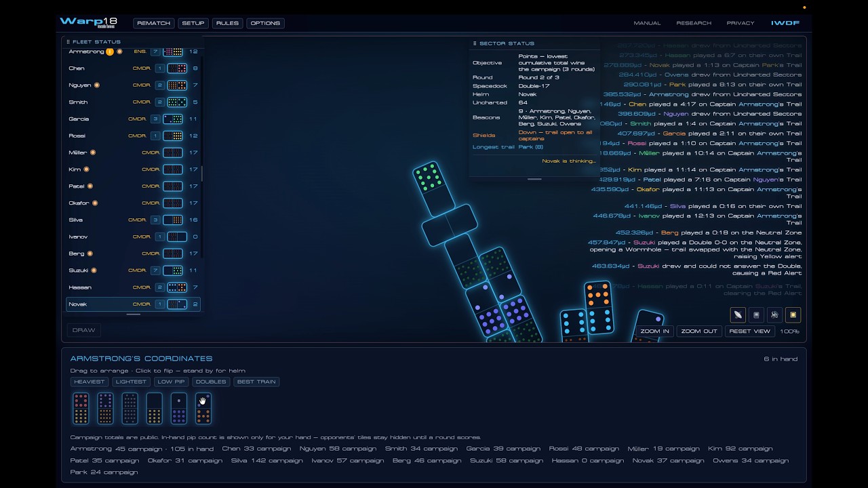
Task: Click the 'Novak is thinking...' status text
Action: tap(569, 161)
